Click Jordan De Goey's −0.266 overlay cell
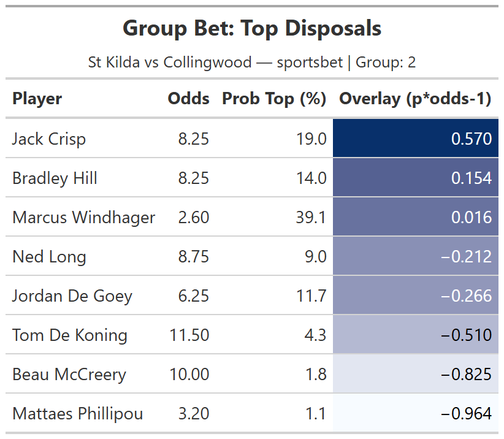The image size is (504, 439). [415, 296]
